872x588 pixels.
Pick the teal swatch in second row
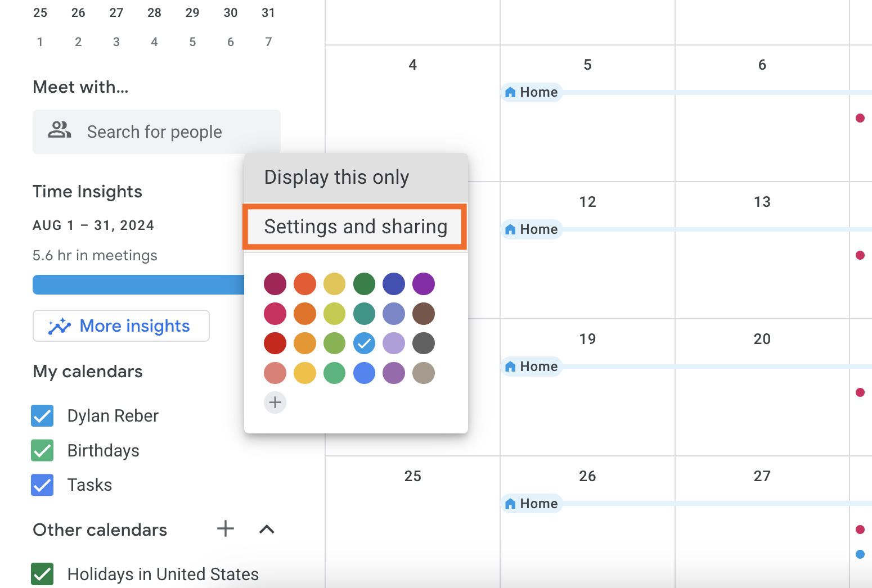[x=365, y=314]
